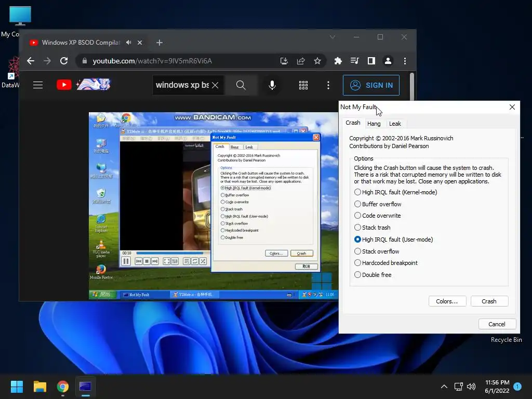
Task: Reload the YouTube page
Action: pos(64,61)
